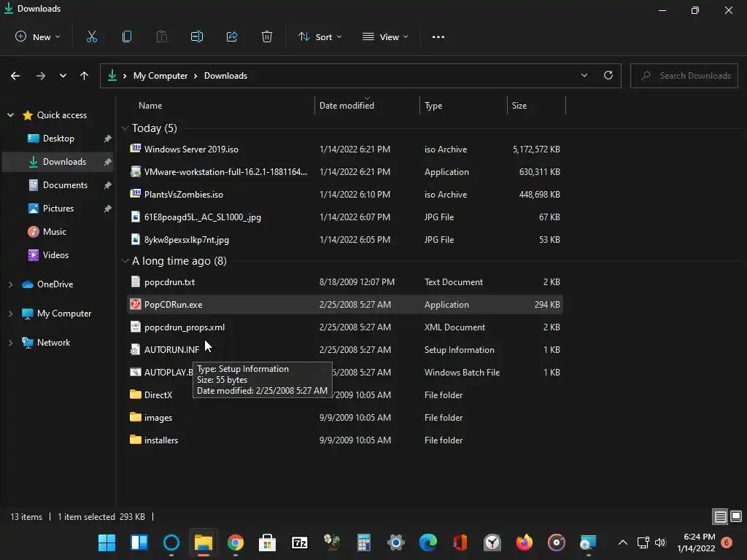Click the Rename icon in toolbar
The height and width of the screenshot is (560, 747).
point(197,36)
